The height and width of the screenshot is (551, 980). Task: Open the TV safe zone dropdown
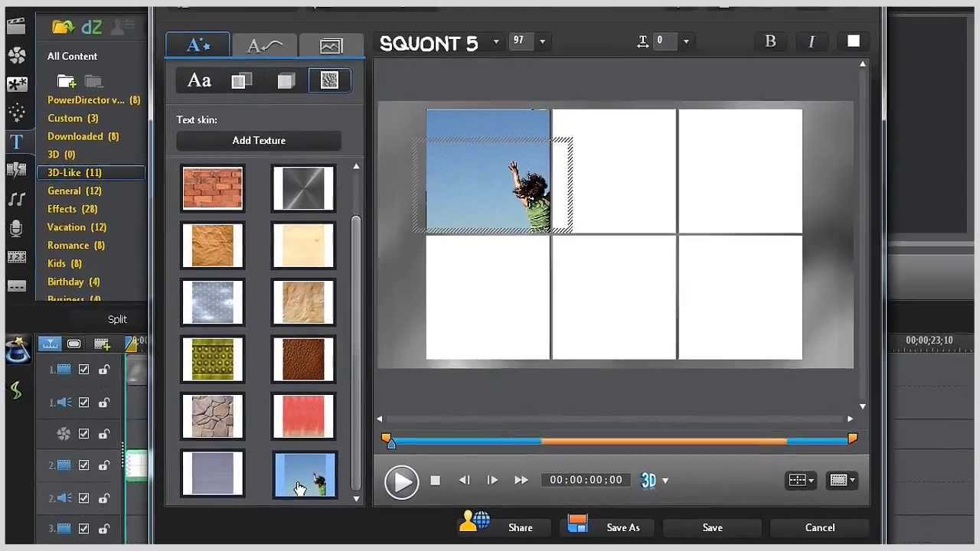point(842,481)
